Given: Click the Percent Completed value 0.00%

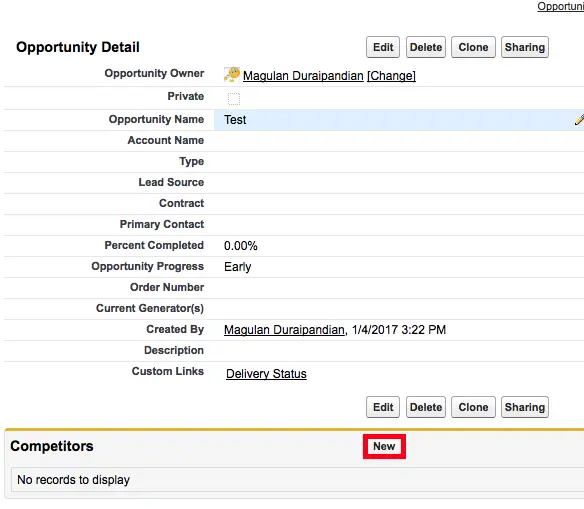Looking at the screenshot, I should 241,246.
